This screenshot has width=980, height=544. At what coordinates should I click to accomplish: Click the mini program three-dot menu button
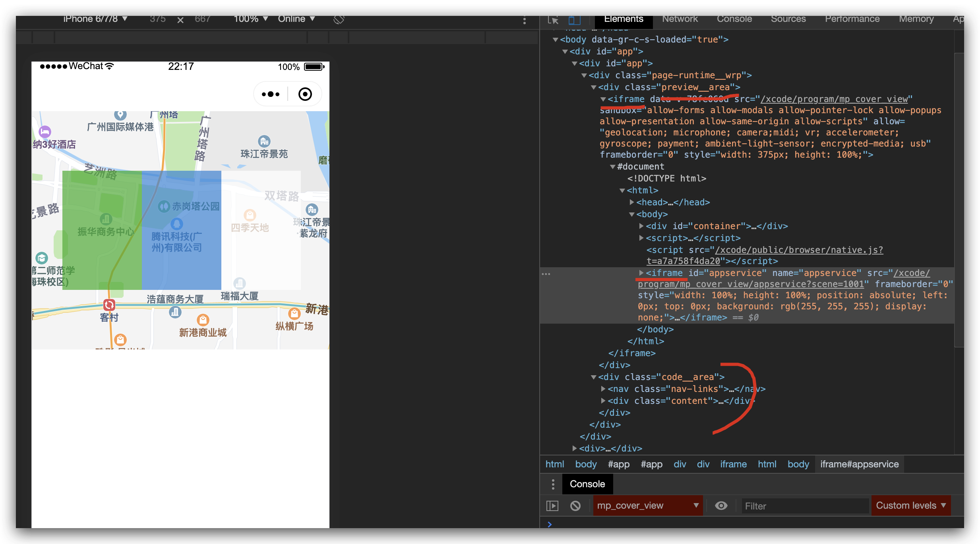pos(271,94)
